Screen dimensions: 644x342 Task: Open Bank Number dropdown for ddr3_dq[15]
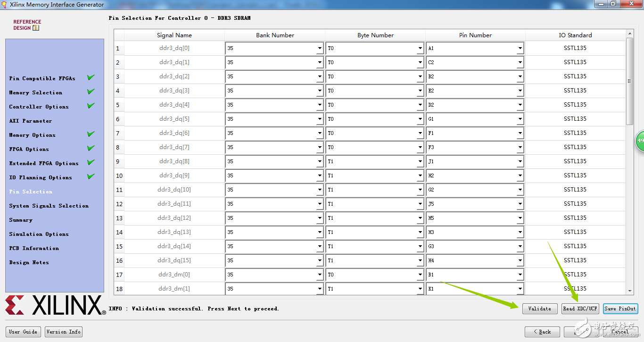click(x=274, y=260)
